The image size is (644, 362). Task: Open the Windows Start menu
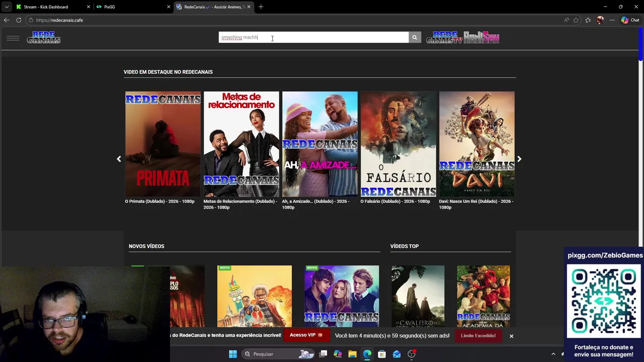pos(232,354)
